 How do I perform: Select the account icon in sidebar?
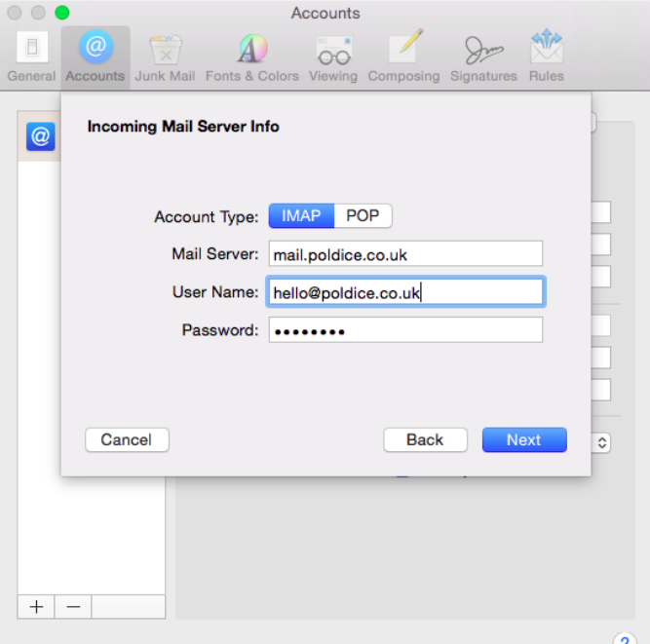click(x=40, y=136)
